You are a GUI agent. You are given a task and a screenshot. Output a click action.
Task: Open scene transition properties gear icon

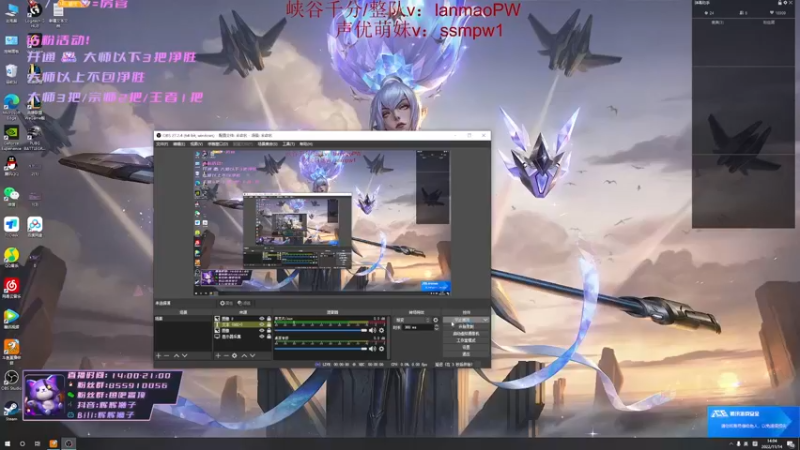click(435, 320)
